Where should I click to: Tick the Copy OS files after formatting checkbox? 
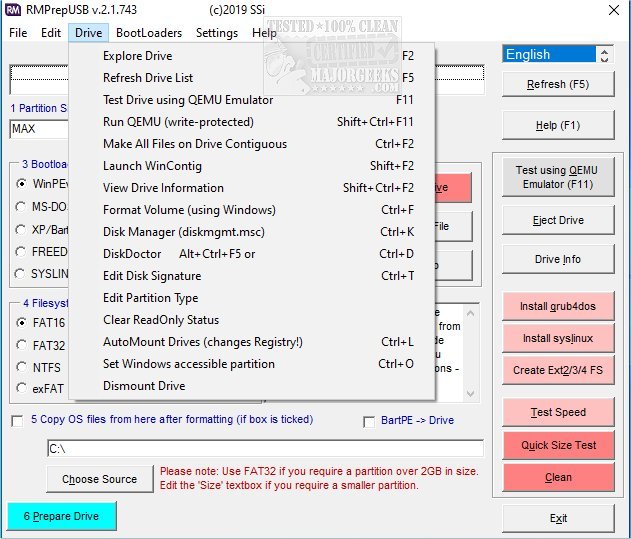[x=17, y=421]
